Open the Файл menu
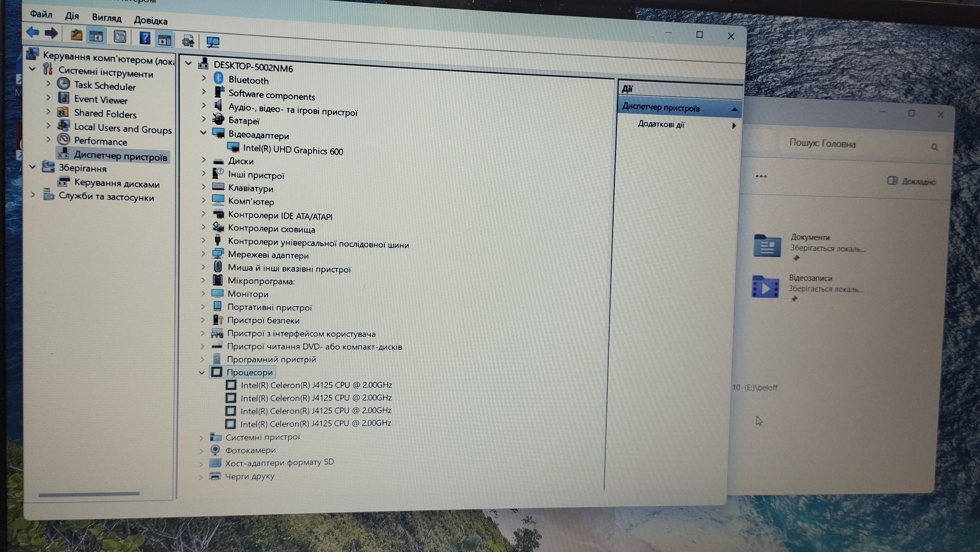The height and width of the screenshot is (552, 980). [41, 14]
